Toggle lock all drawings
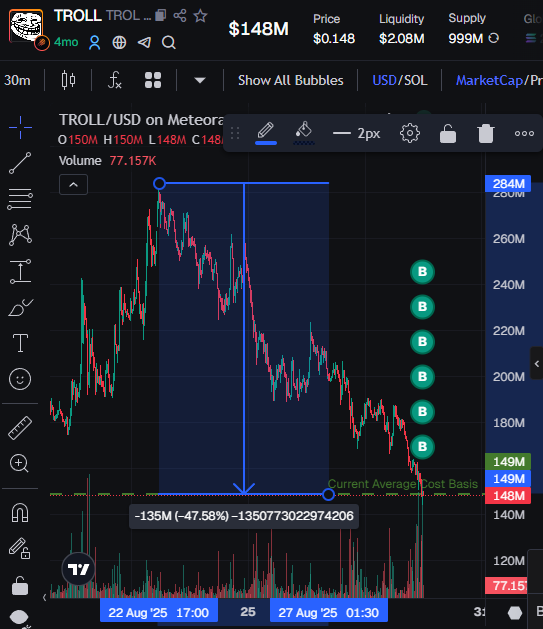 tap(20, 586)
